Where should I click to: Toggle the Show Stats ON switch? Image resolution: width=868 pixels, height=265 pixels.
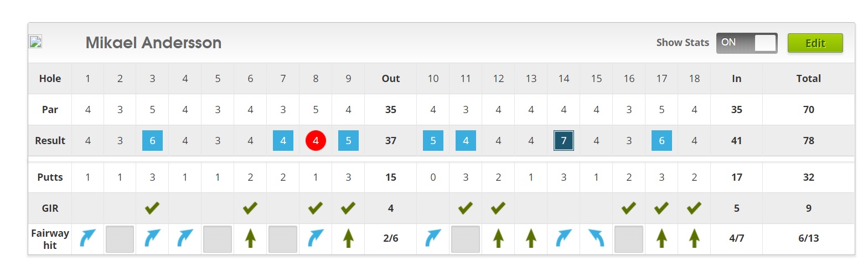click(747, 43)
